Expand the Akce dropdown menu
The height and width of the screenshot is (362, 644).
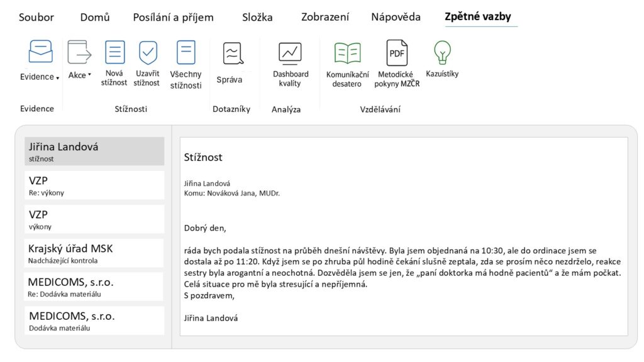coord(89,75)
